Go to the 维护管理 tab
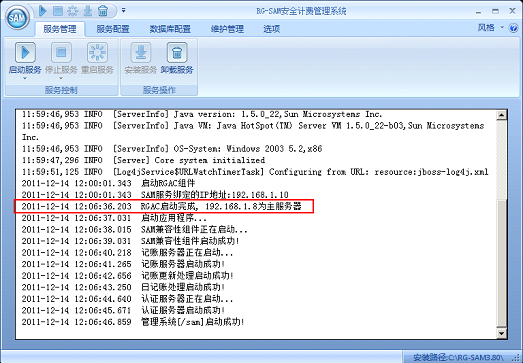The image size is (523, 363). tap(227, 29)
